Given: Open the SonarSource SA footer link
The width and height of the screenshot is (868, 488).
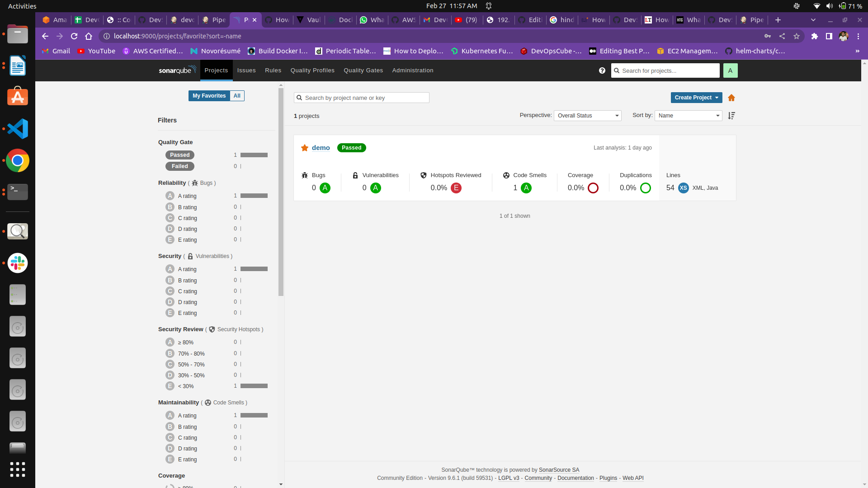Looking at the screenshot, I should [559, 470].
